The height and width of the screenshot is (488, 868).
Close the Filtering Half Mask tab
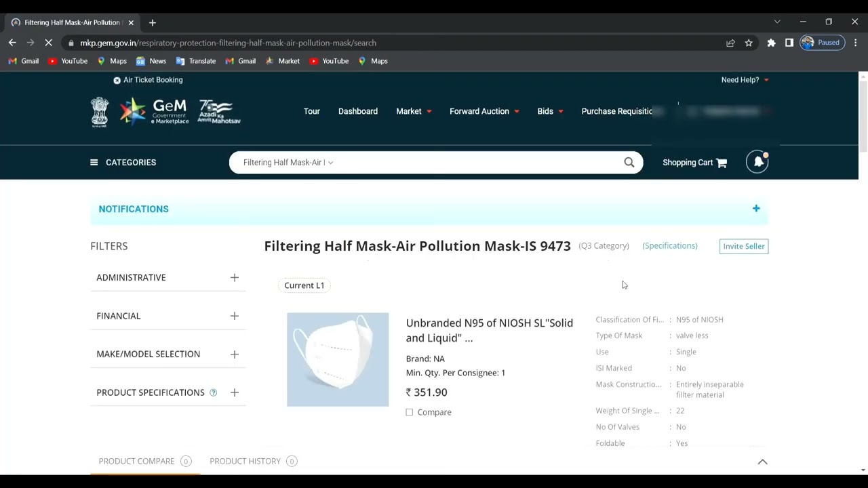pos(131,22)
